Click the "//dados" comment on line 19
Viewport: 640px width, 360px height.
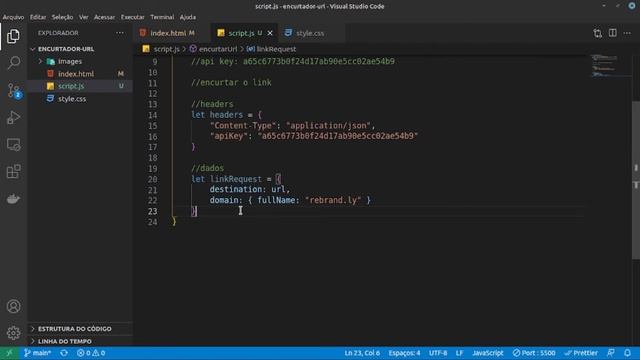(207, 168)
